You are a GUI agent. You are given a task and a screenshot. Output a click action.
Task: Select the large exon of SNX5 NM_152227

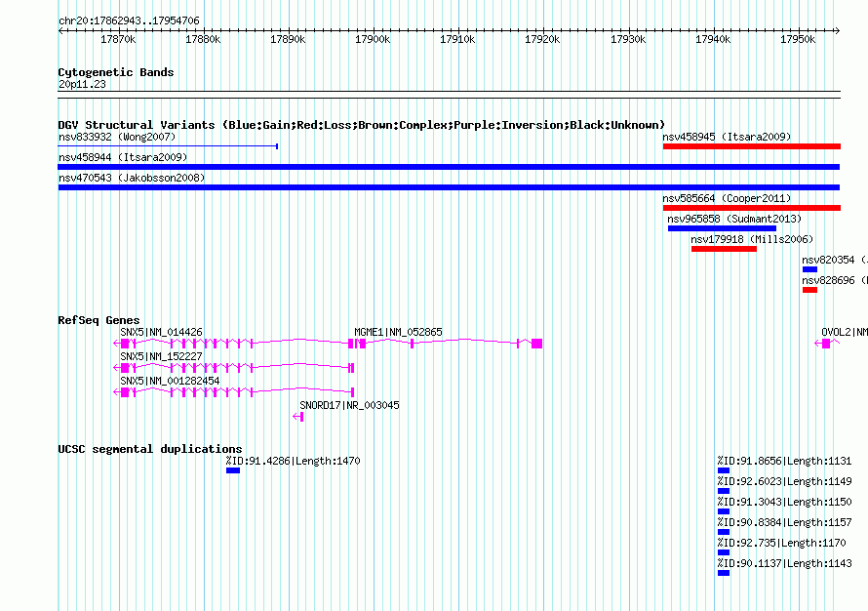click(x=125, y=368)
